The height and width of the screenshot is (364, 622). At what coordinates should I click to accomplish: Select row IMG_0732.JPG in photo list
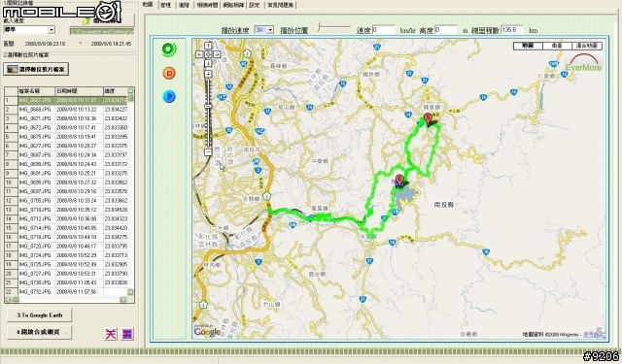(66, 291)
